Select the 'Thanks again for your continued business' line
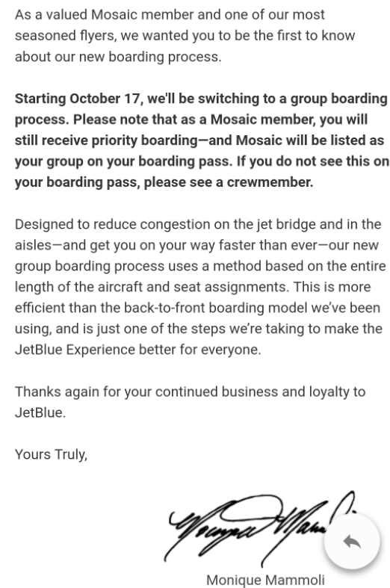 [190, 392]
